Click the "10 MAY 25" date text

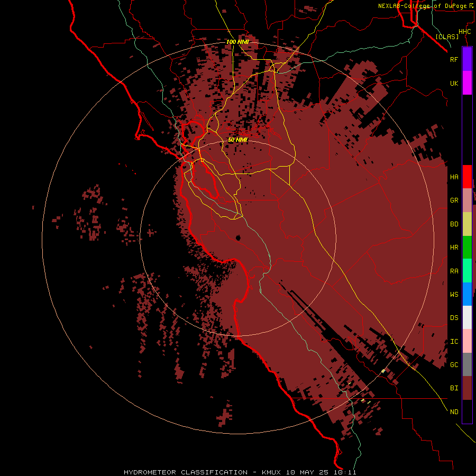tap(307, 472)
